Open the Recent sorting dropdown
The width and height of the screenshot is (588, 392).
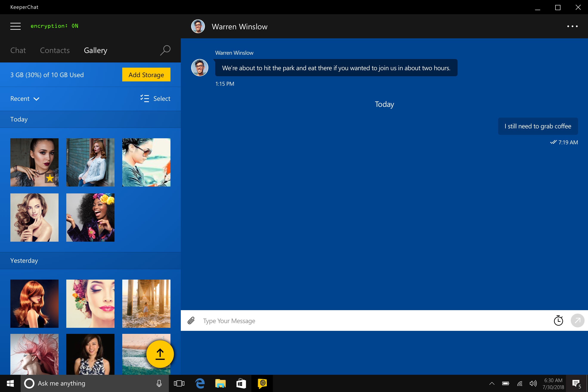pos(25,98)
